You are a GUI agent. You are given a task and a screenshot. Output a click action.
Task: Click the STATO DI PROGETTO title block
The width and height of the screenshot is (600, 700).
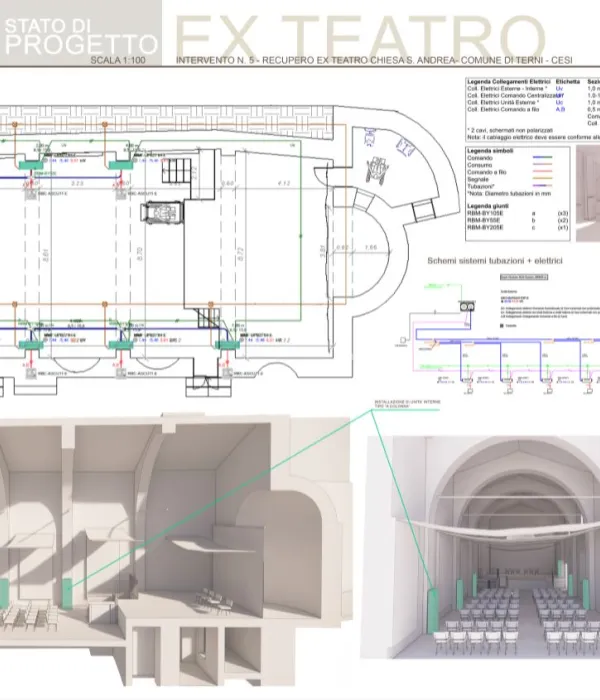80,34
